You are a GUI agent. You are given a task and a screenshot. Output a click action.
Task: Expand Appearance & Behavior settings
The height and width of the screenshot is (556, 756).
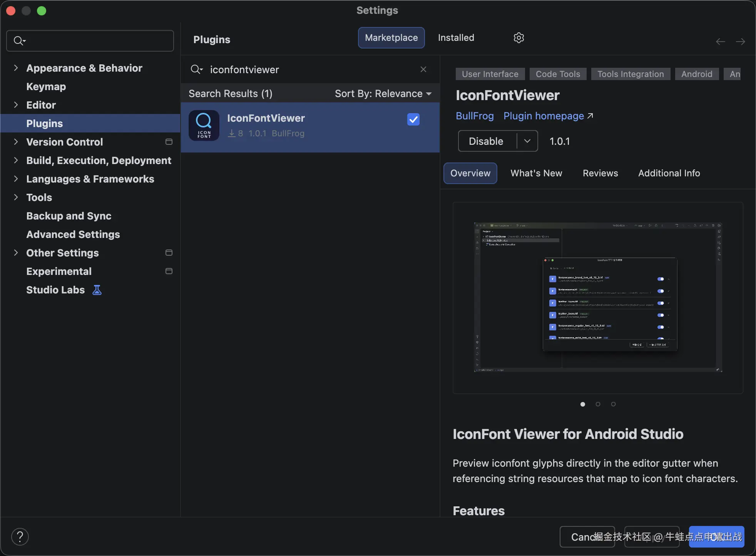16,68
